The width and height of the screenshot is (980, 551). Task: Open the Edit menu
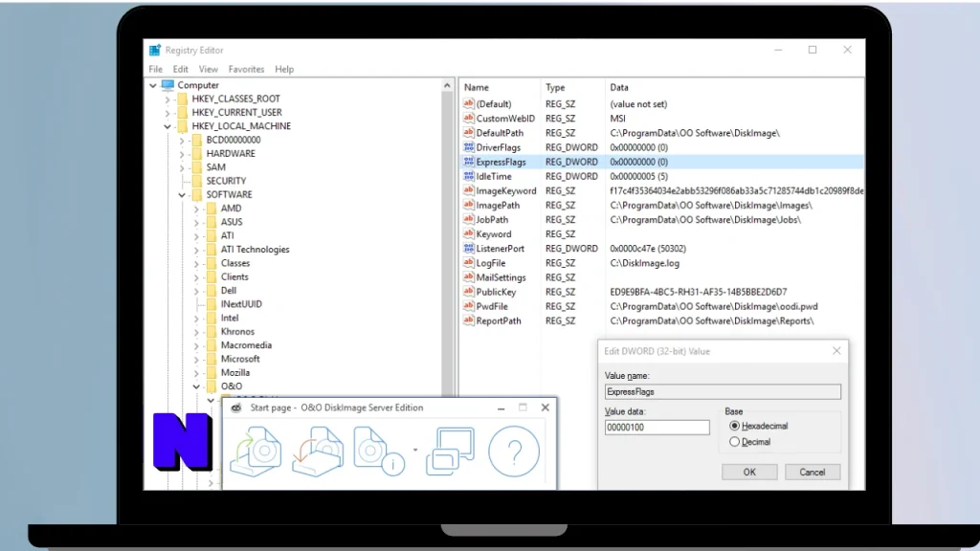tap(181, 69)
